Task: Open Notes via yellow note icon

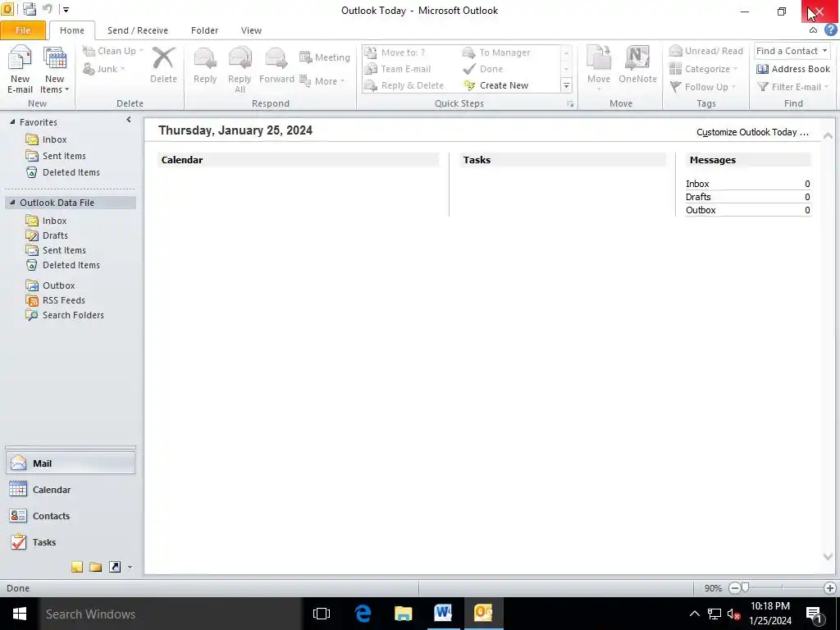Action: 77,567
